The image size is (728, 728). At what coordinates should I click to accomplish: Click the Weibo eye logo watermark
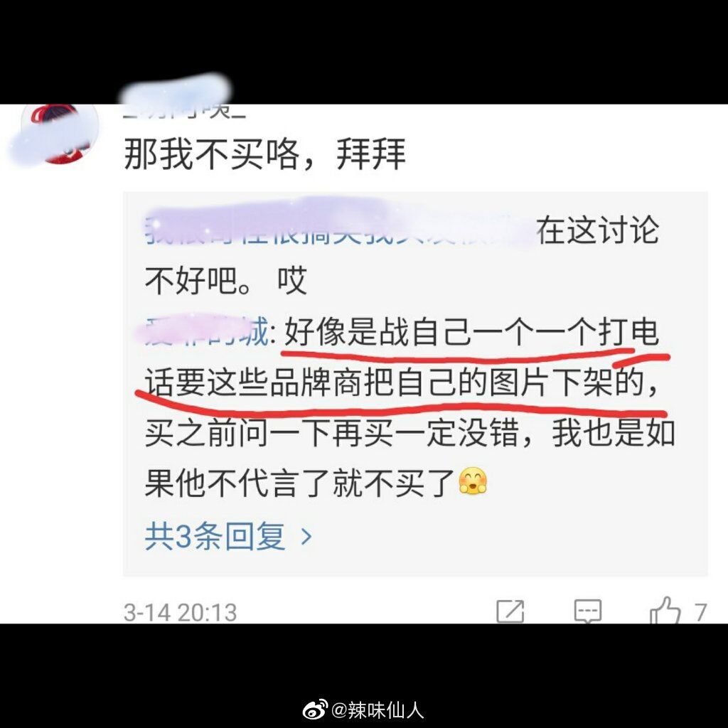[315, 710]
